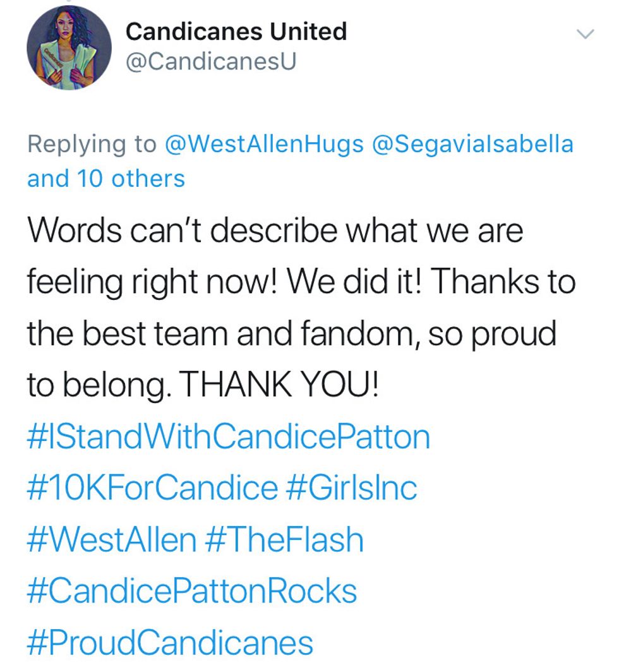Viewport: 619px width, 672px height.
Task: Open the @CandicanesU handle
Action: coord(211,62)
